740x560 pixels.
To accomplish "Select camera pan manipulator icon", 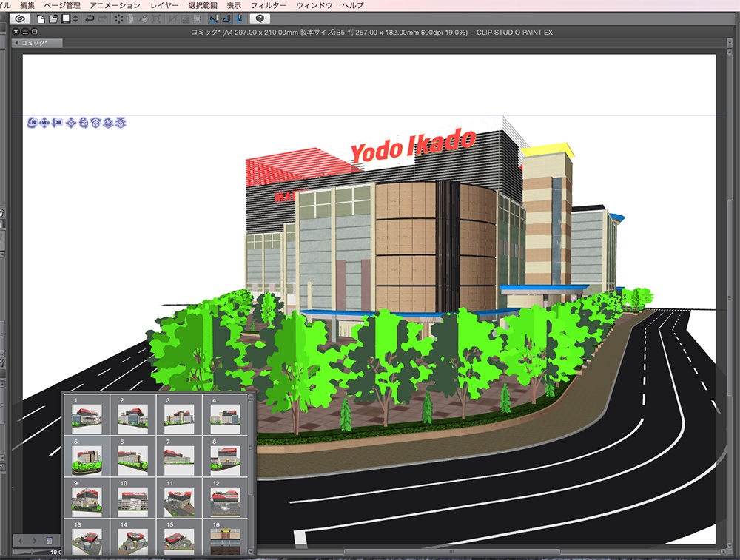I will click(44, 123).
